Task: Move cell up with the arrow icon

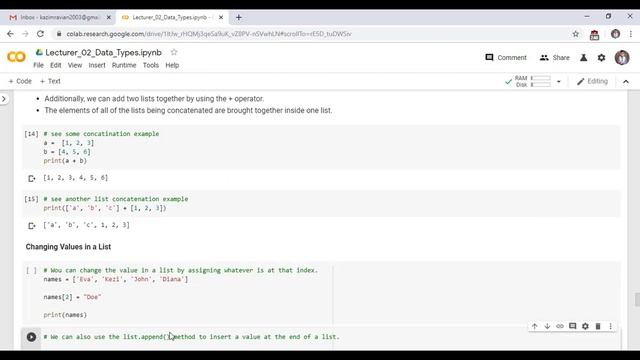Action: 535,326
